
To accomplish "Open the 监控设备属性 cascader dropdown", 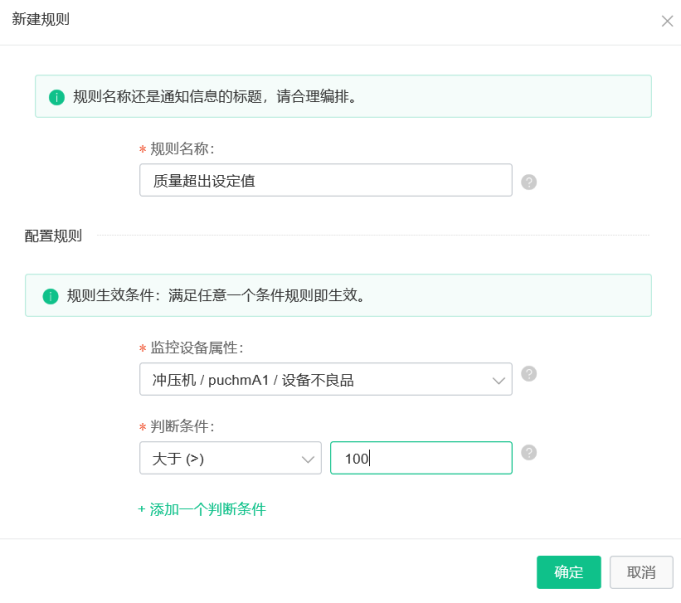I will (326, 379).
